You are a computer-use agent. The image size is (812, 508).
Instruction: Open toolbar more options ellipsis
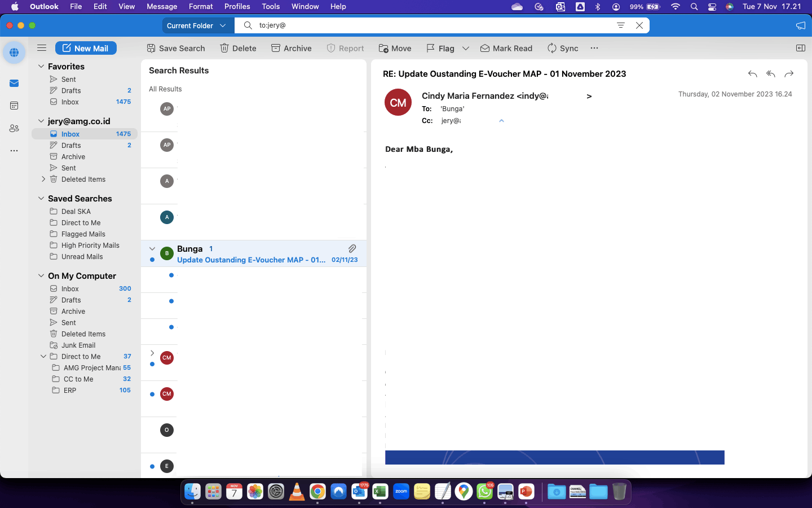(594, 48)
